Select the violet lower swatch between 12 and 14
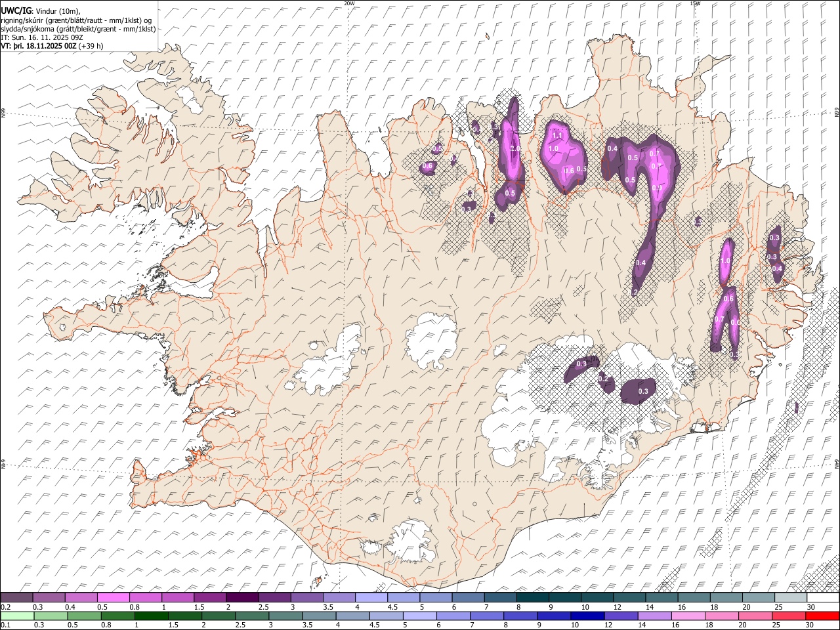Image resolution: width=840 pixels, height=630 pixels. point(621,616)
